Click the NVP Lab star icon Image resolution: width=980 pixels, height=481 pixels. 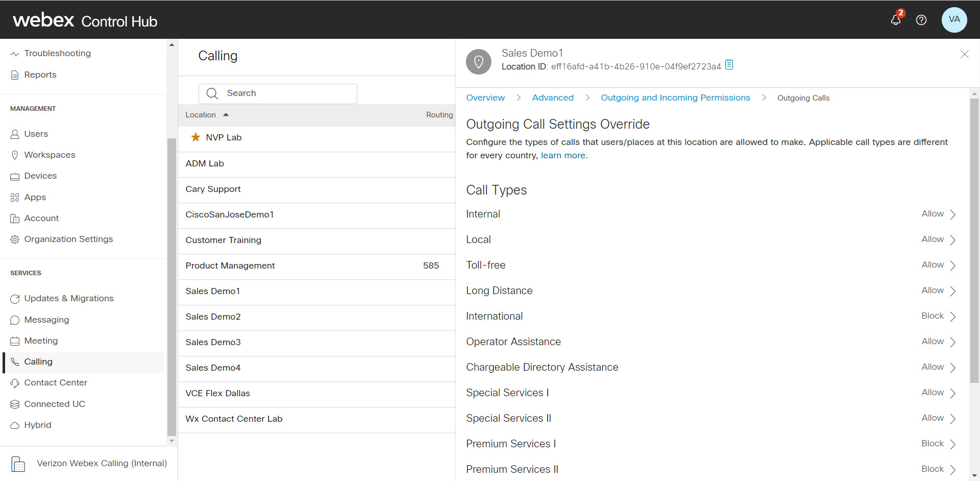pyautogui.click(x=195, y=137)
